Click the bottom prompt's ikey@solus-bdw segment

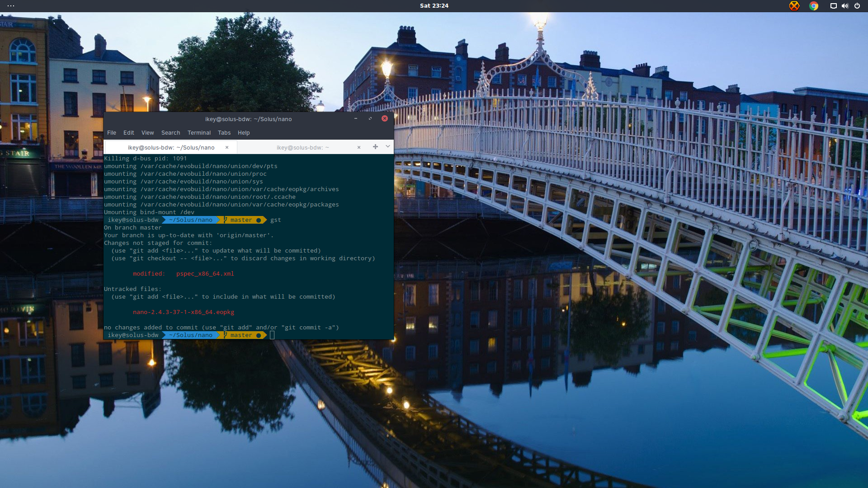(133, 335)
